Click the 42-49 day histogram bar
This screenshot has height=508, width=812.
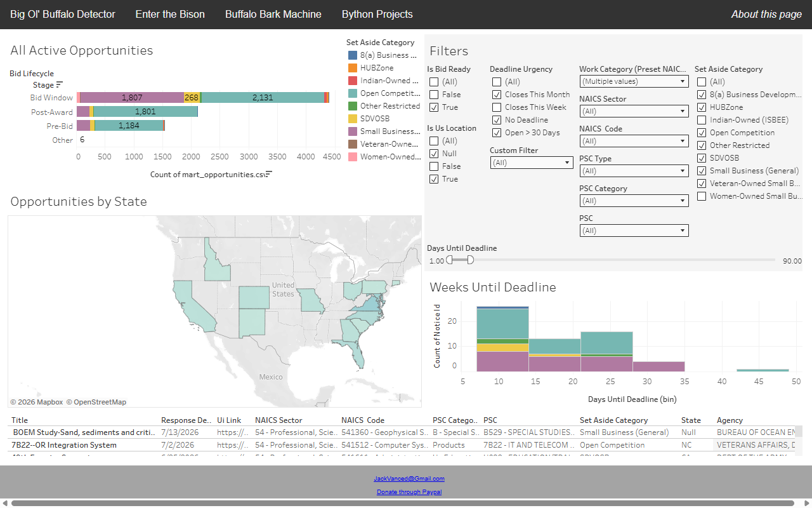[763, 370]
